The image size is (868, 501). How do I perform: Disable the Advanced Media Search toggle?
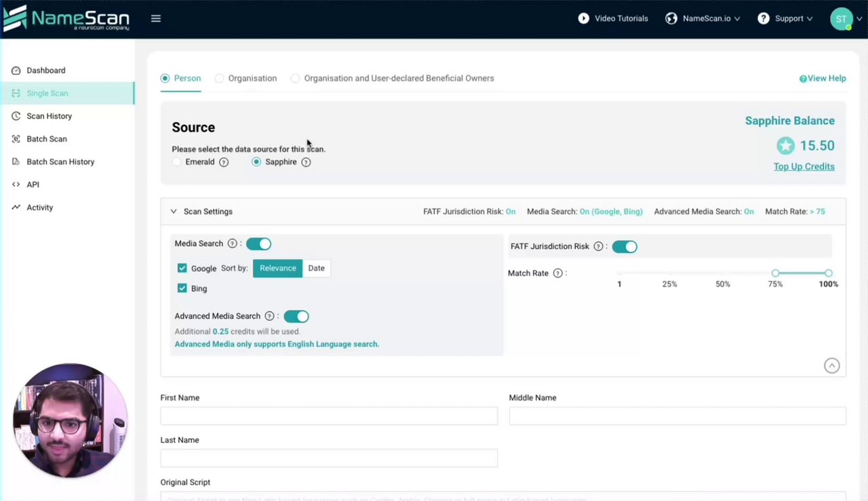point(296,316)
